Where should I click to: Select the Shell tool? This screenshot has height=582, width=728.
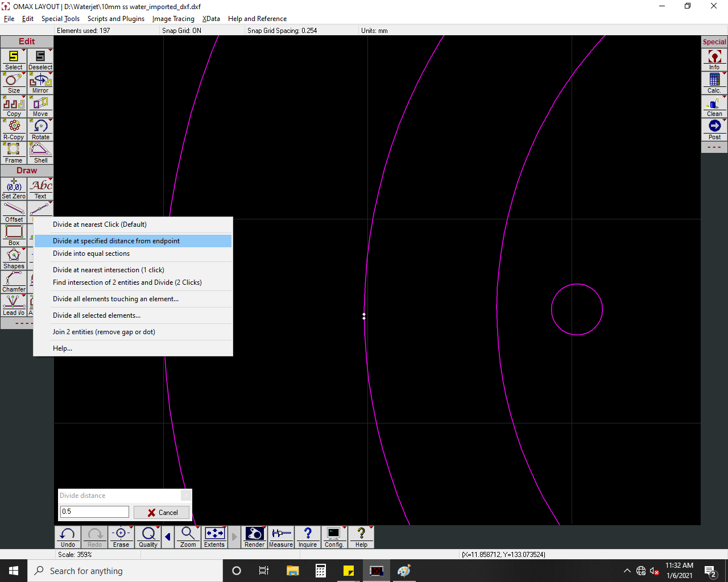[40, 153]
